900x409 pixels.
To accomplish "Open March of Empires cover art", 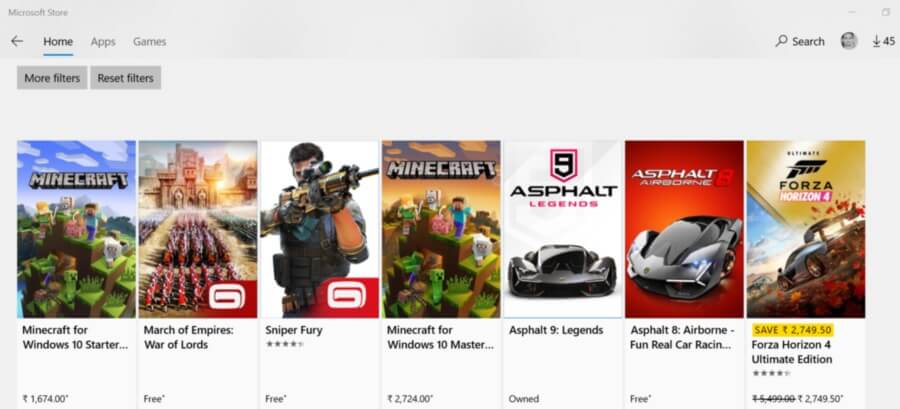I will (198, 229).
